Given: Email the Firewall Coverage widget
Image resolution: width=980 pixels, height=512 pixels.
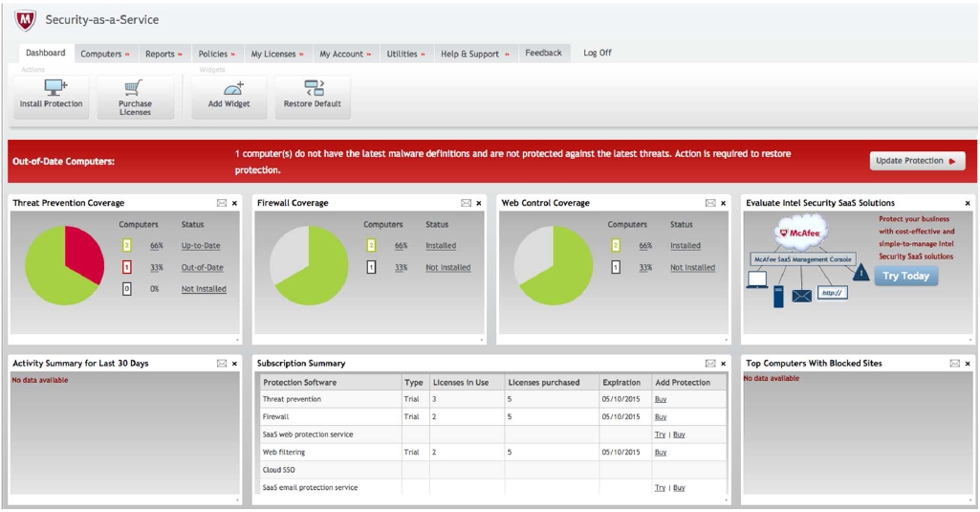Looking at the screenshot, I should tap(467, 203).
